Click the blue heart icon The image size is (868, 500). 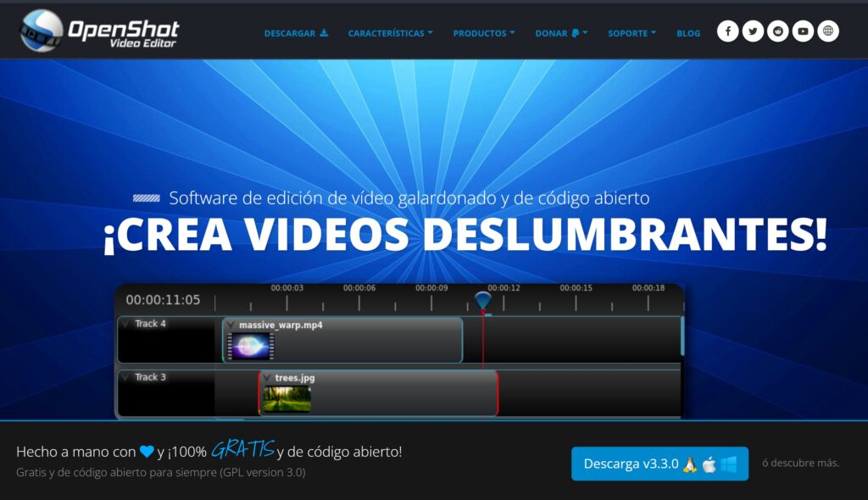tap(147, 452)
